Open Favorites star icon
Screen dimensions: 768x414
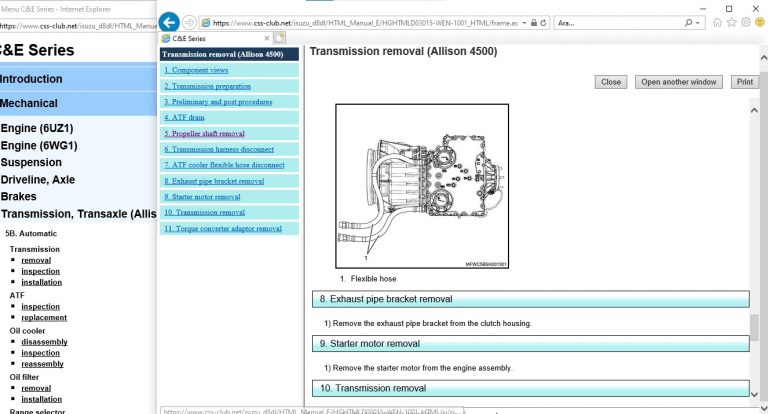[x=732, y=23]
